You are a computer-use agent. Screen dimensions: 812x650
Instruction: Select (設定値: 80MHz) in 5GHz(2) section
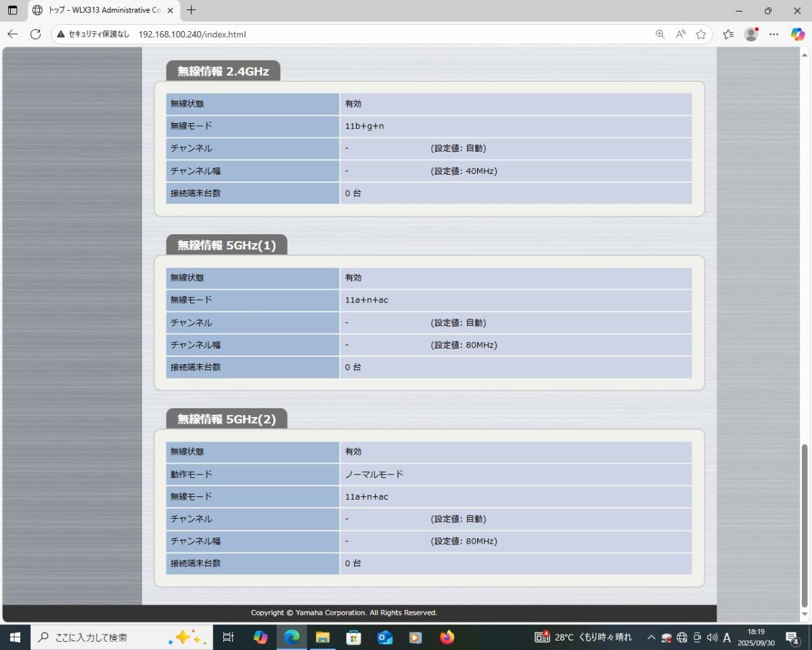click(x=464, y=541)
